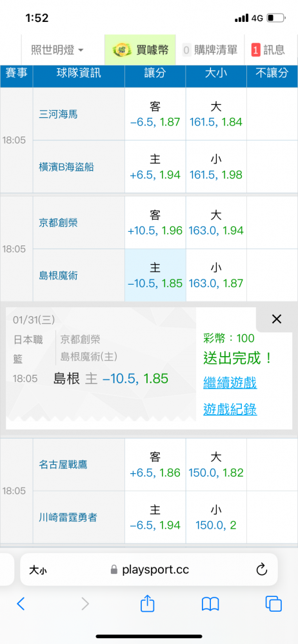The height and width of the screenshot is (644, 298).
Task: Tap the Safari back arrow
Action: [21, 604]
